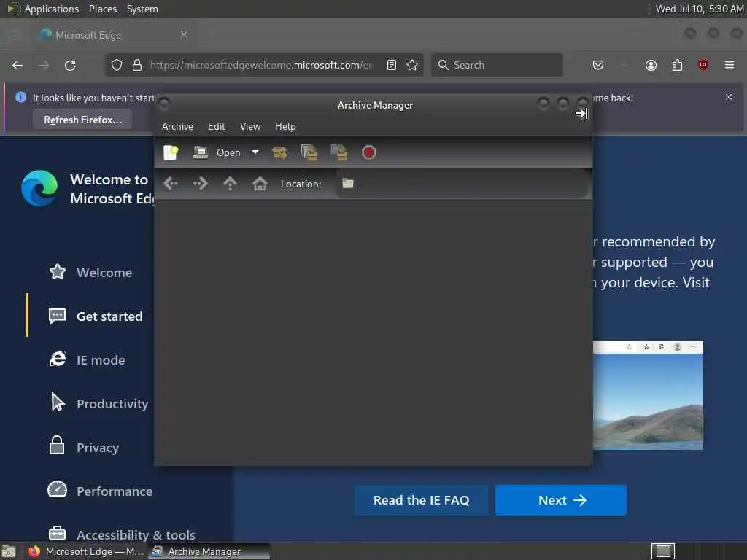
Task: Open the Places menu in top panel
Action: (x=103, y=9)
